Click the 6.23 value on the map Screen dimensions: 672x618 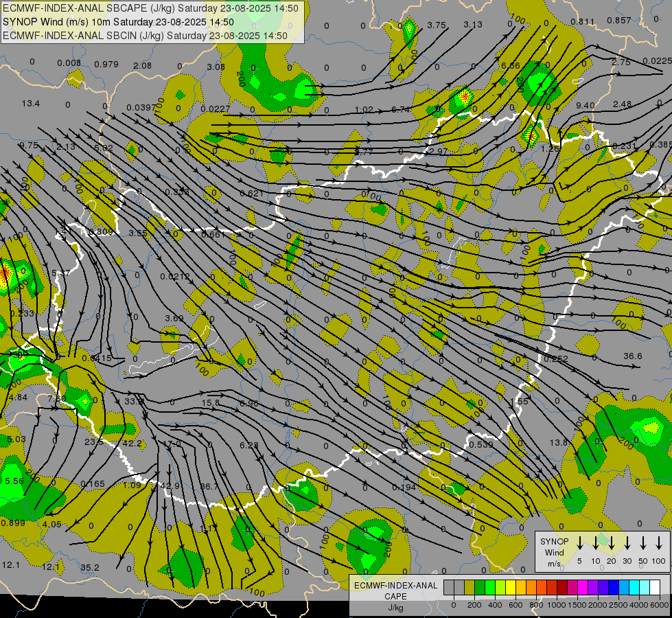pos(249,445)
